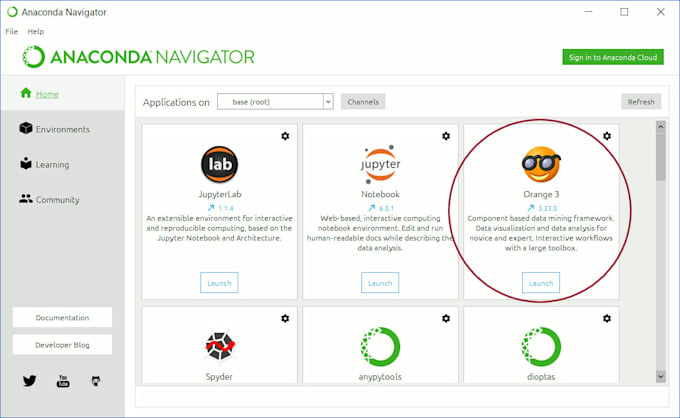Click the Environments cube icon
Viewport: 680px width, 418px height.
(x=26, y=128)
